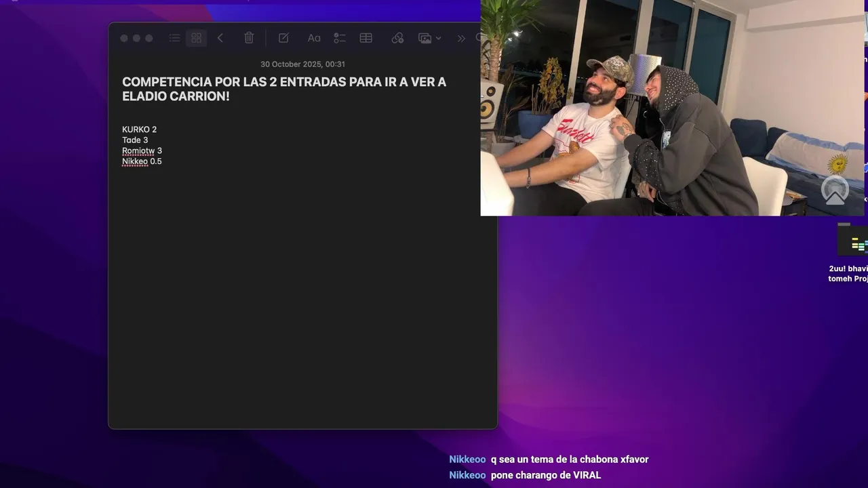Close the Notes window

124,39
